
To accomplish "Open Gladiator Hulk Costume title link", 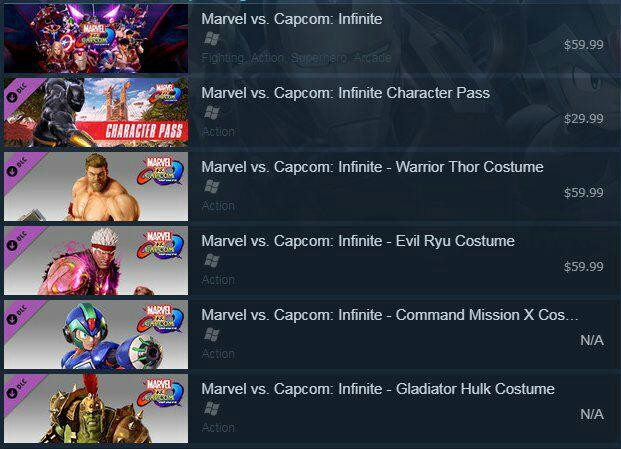I will click(378, 389).
